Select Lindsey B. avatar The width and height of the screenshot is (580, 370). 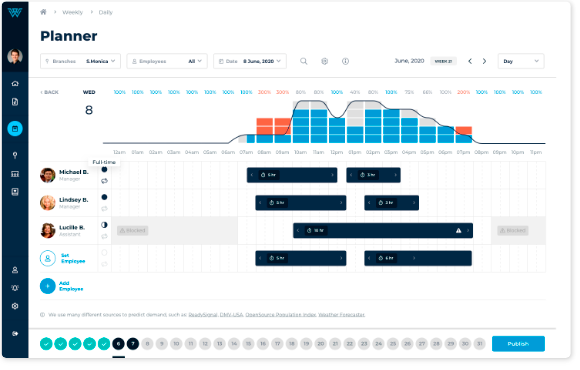click(48, 203)
